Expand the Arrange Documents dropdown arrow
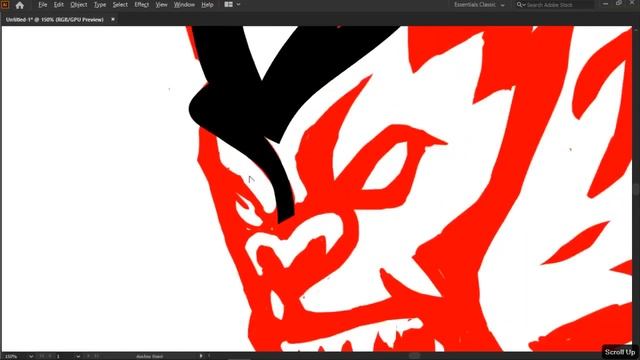The image size is (640, 360). [238, 4]
